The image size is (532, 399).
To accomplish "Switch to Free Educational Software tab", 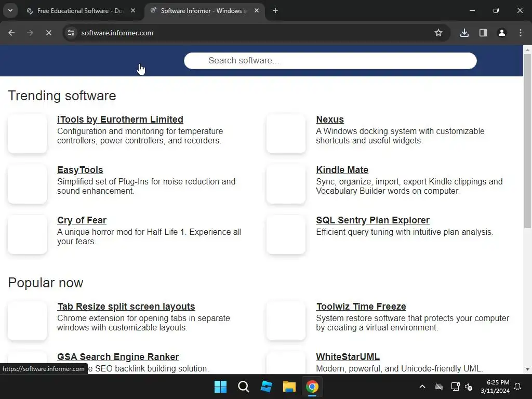I will [81, 11].
